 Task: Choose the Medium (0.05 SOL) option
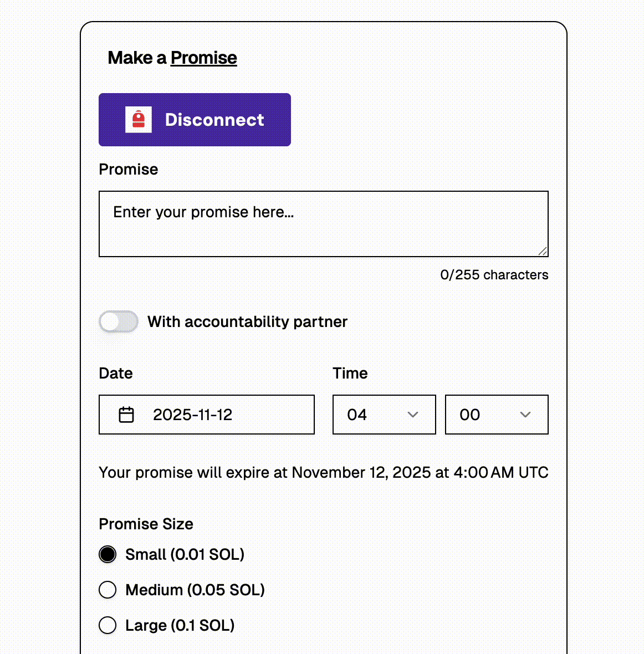[x=108, y=590]
